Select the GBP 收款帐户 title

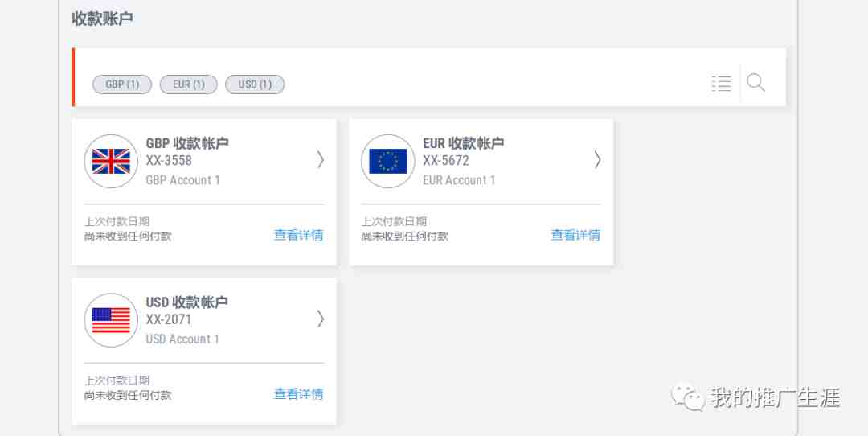[187, 143]
